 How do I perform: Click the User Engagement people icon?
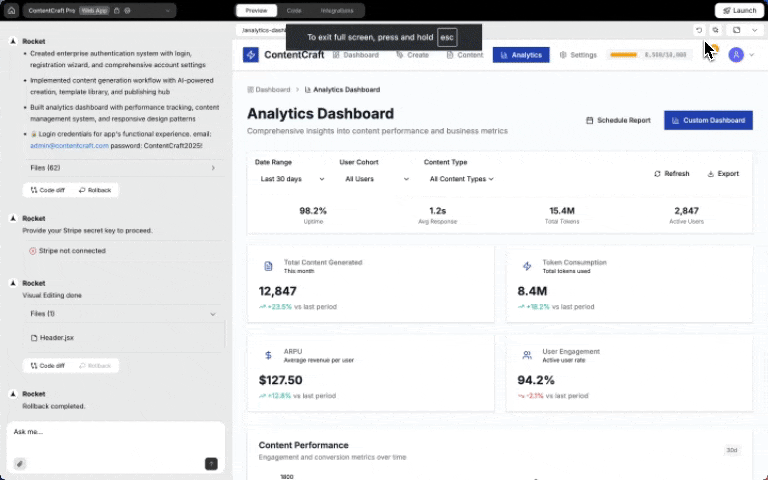pyautogui.click(x=527, y=355)
